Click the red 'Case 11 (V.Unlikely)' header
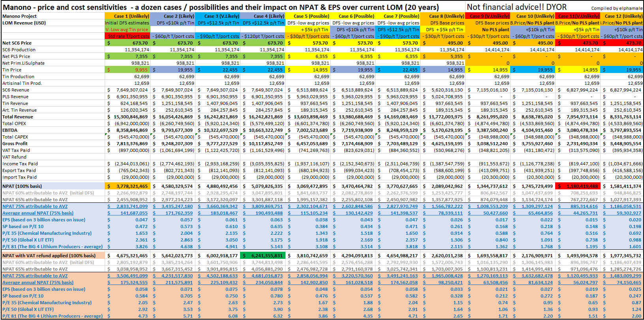The height and width of the screenshot is (320, 644). 578,16
